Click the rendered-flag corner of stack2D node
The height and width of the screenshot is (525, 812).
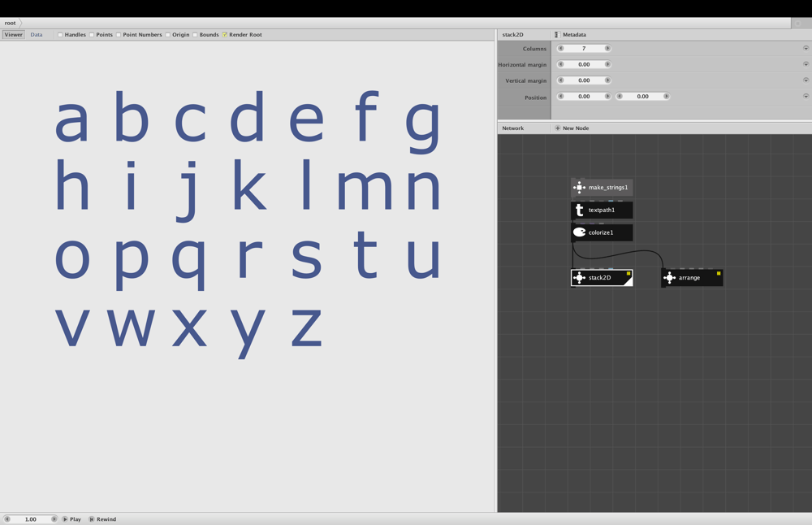628,281
